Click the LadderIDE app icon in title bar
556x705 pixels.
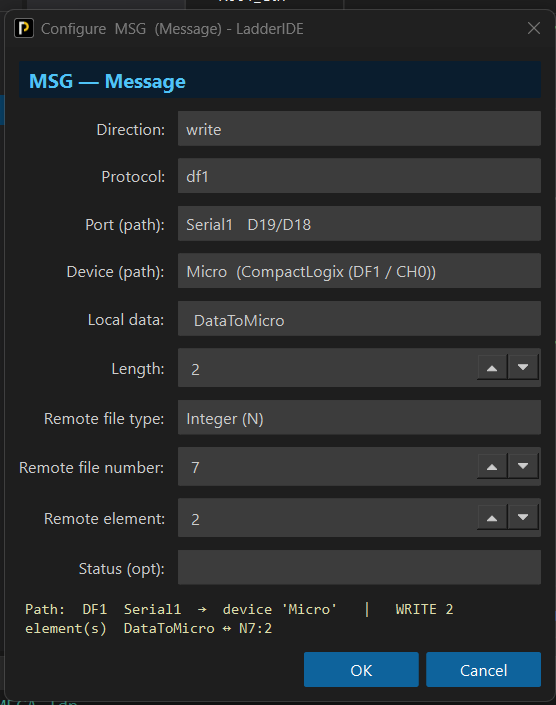pyautogui.click(x=24, y=28)
